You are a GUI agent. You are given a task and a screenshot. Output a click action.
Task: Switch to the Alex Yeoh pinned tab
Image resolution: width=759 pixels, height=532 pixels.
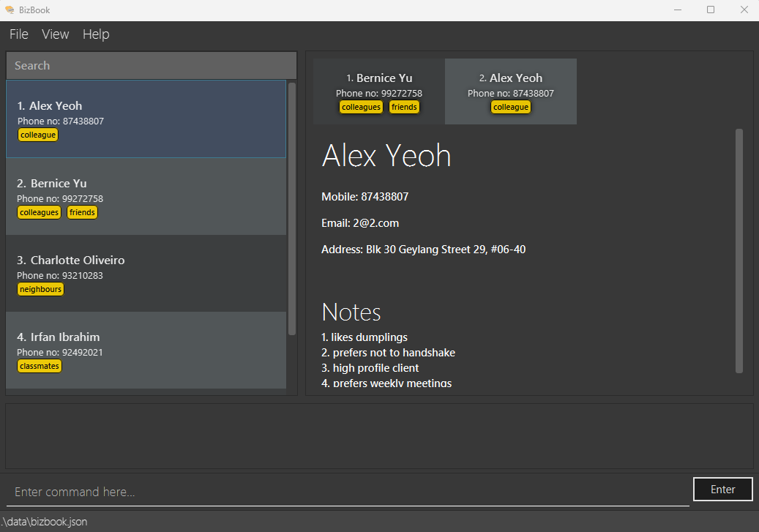510,91
